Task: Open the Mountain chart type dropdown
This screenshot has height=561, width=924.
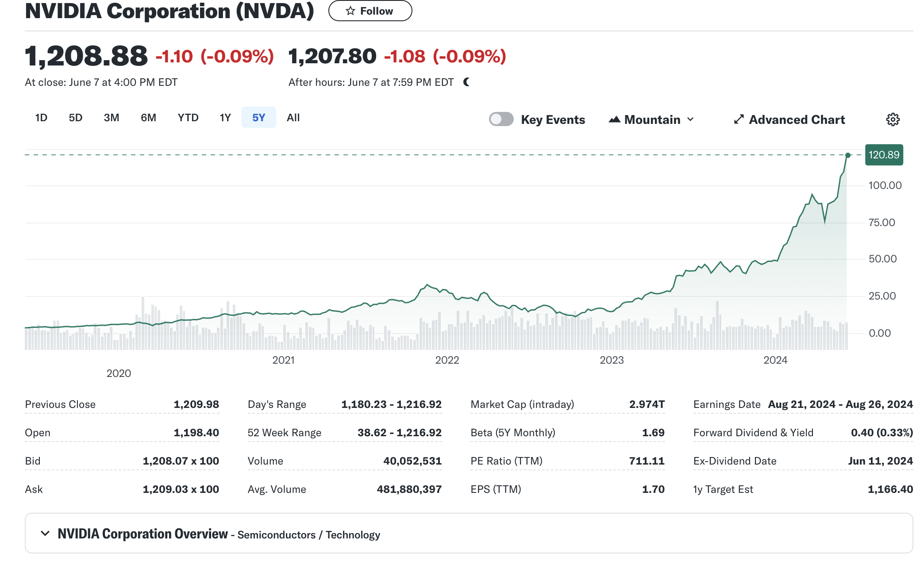Action: 651,119
